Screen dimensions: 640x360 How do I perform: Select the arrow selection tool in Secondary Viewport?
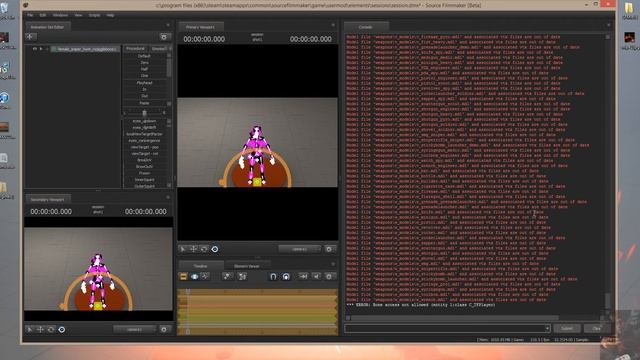[x=30, y=329]
